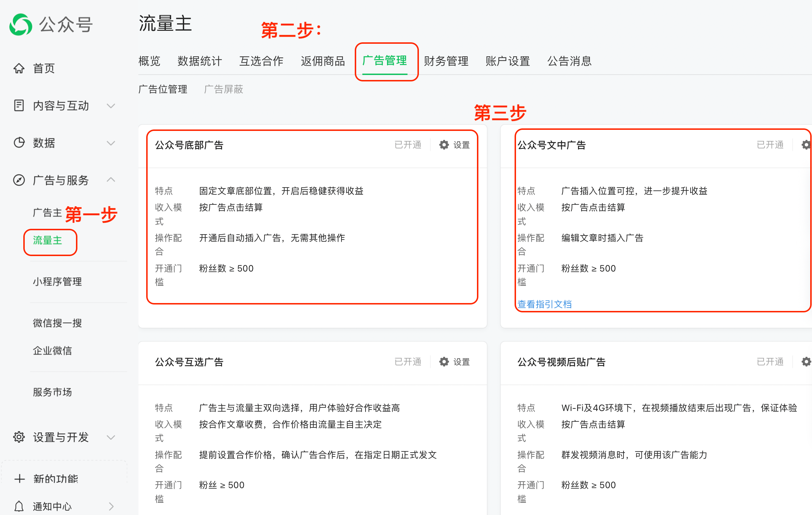Click 已开通 status in 公众号底部广告 card

click(x=408, y=145)
